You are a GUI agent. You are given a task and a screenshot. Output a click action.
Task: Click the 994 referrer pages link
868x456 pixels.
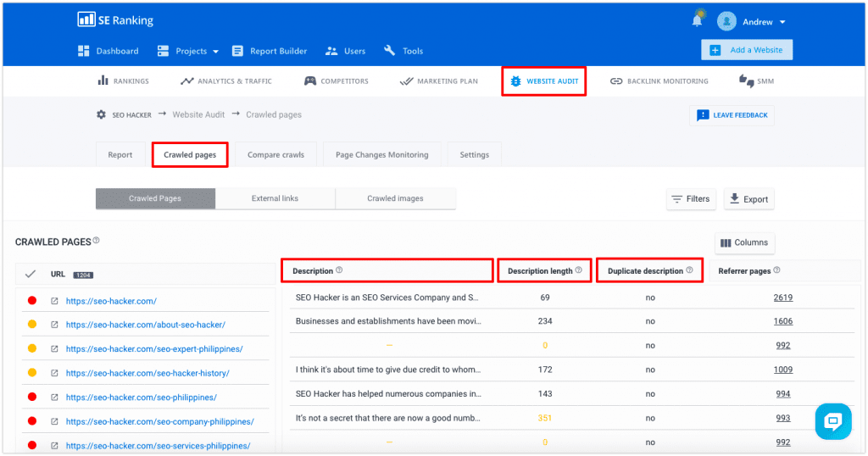(x=782, y=393)
